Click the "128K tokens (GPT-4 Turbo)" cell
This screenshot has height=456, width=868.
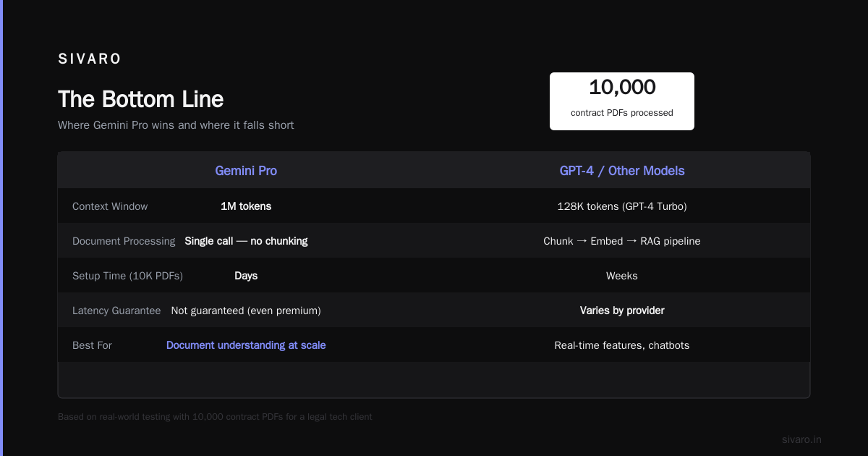coord(622,206)
